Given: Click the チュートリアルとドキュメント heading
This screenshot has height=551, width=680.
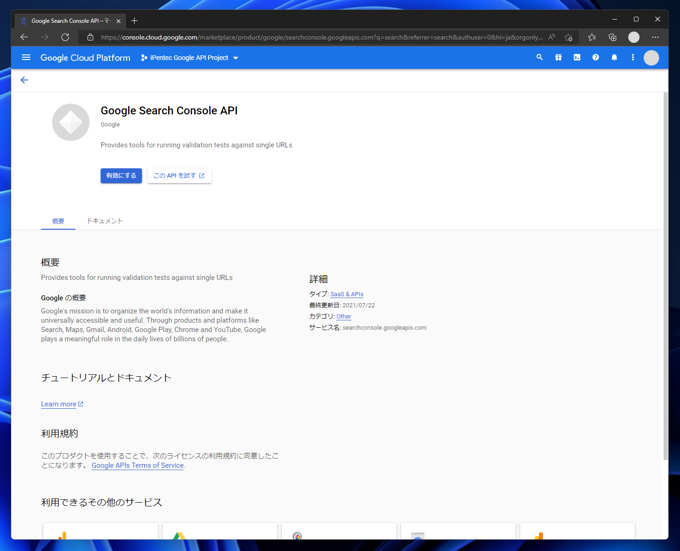Looking at the screenshot, I should point(106,378).
